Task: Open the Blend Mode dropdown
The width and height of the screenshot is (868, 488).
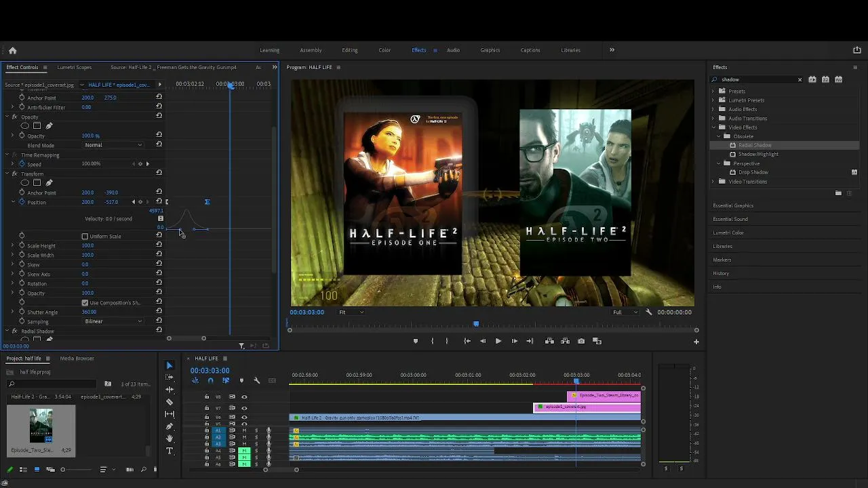Action: coord(113,145)
